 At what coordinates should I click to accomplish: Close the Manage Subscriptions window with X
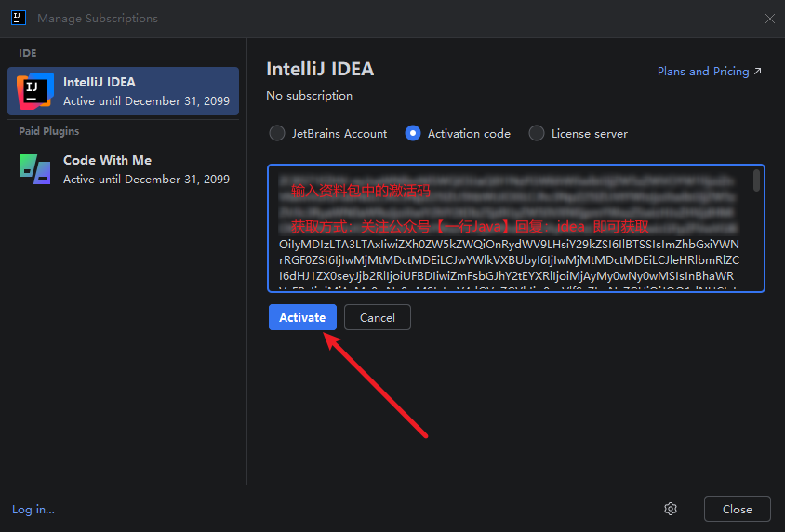(x=769, y=19)
